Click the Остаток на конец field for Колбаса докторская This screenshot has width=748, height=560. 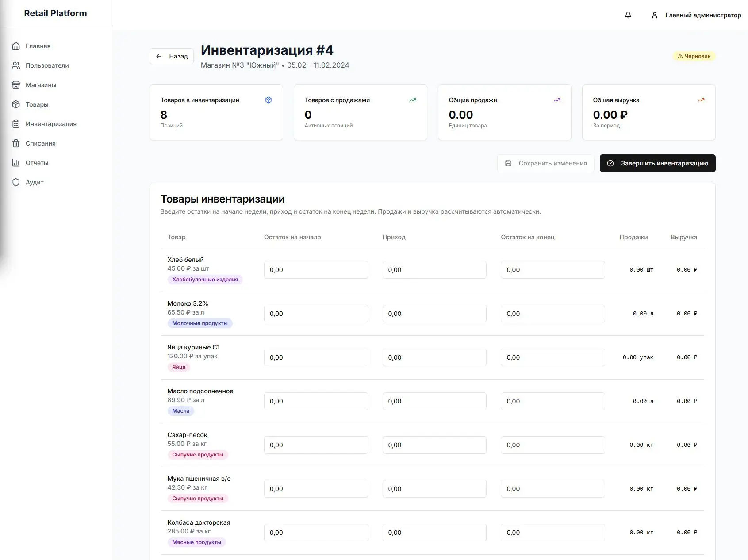point(552,533)
